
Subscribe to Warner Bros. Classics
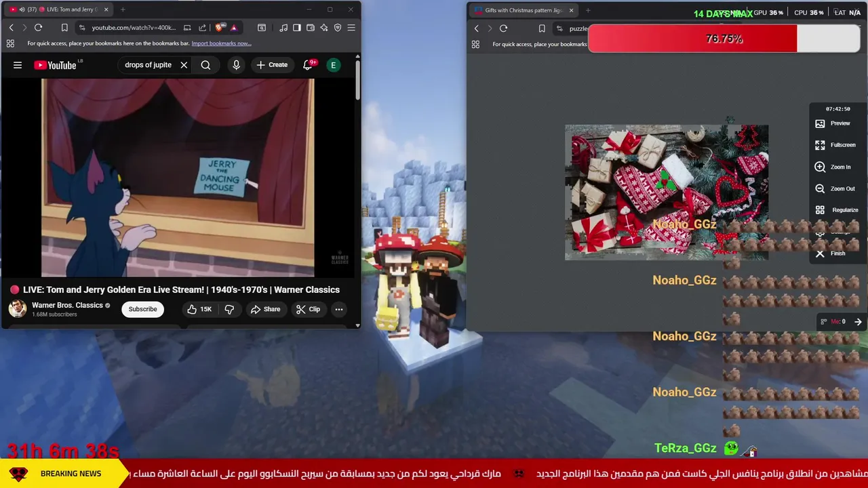pos(142,309)
